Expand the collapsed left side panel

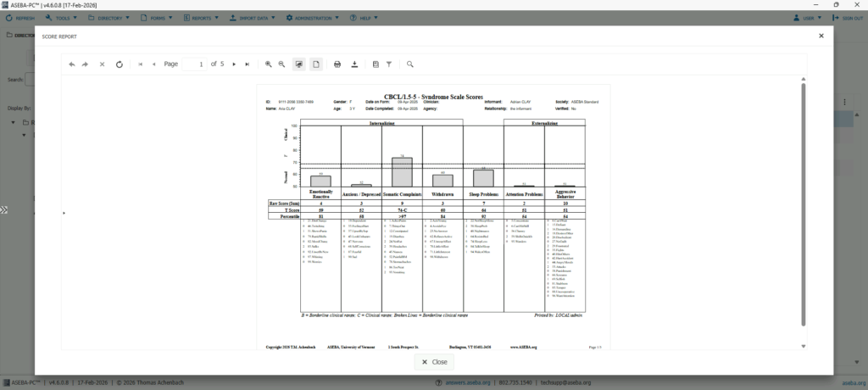4,209
